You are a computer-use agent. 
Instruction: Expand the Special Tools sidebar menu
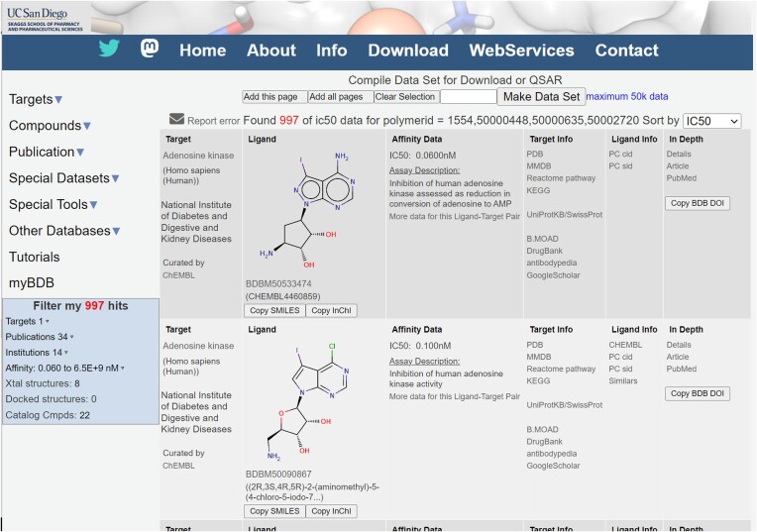click(54, 204)
